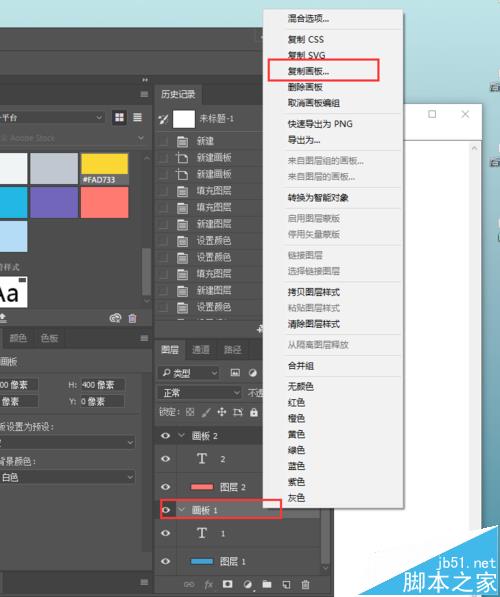Screen dimensions: 500x597
Task: Filter layers by adjustment layer icon
Action: [252, 373]
